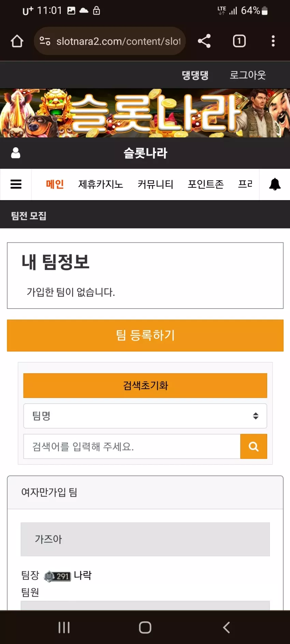290x644 pixels.
Task: Open the hamburger navigation menu
Action: (16, 184)
